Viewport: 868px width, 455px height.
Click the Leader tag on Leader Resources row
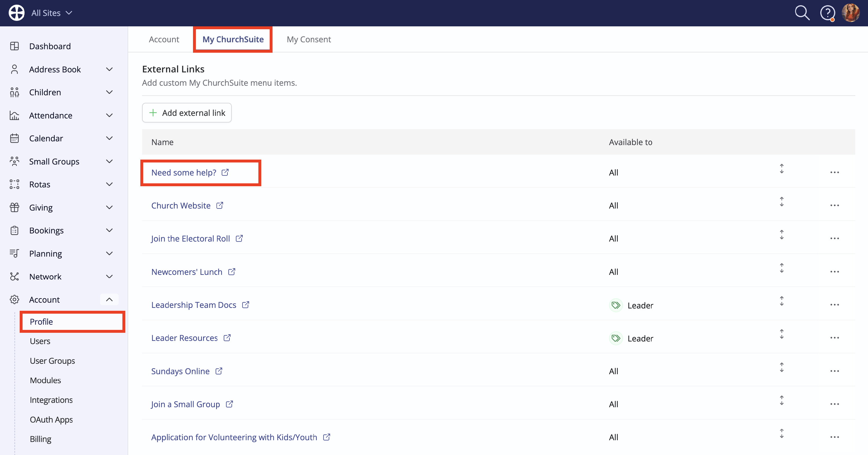[631, 338]
